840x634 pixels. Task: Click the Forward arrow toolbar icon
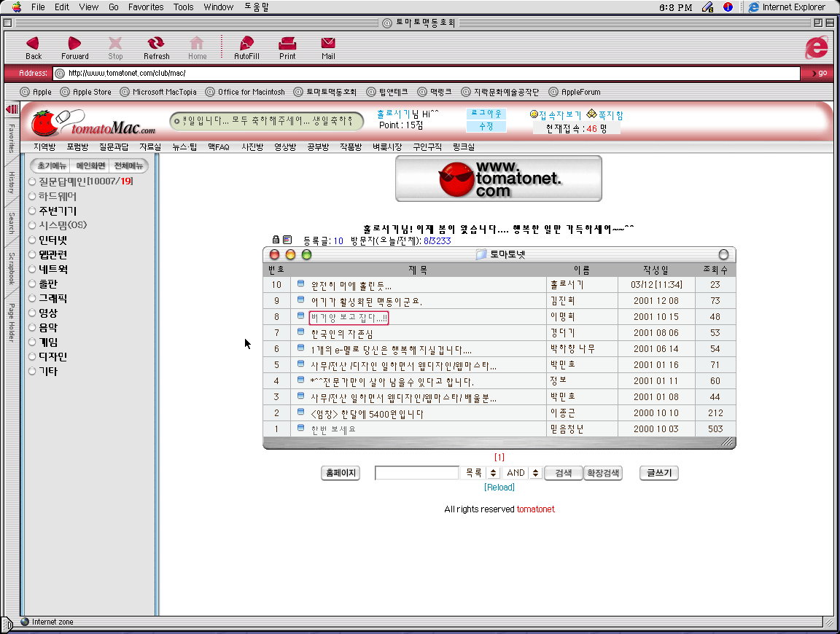click(x=74, y=44)
